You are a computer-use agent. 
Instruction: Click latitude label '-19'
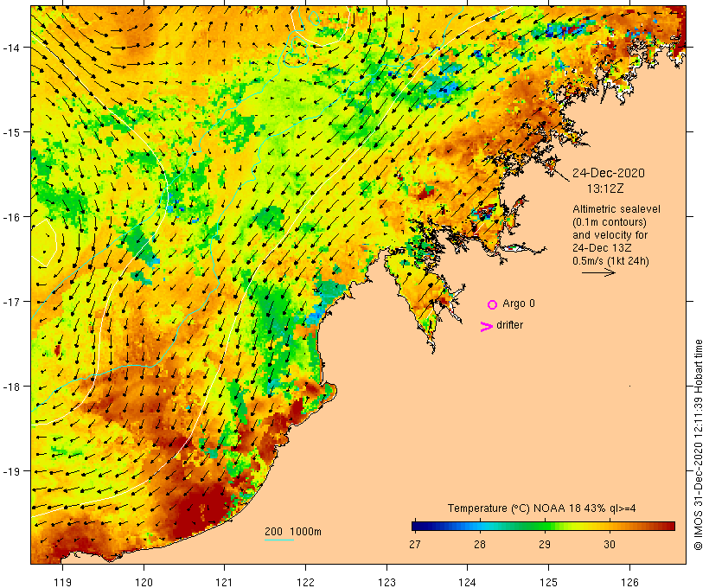[11, 471]
